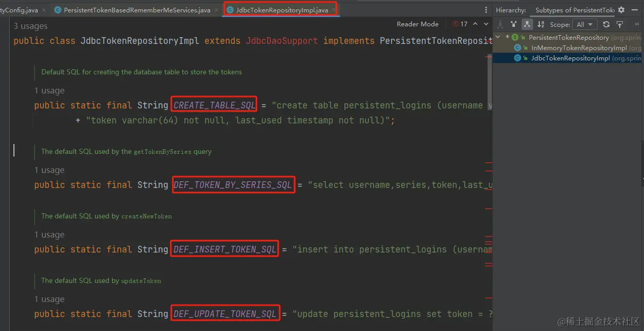Click the class icon of InMemoryTokenRepositoryImpl
This screenshot has height=331, width=644.
[x=518, y=48]
